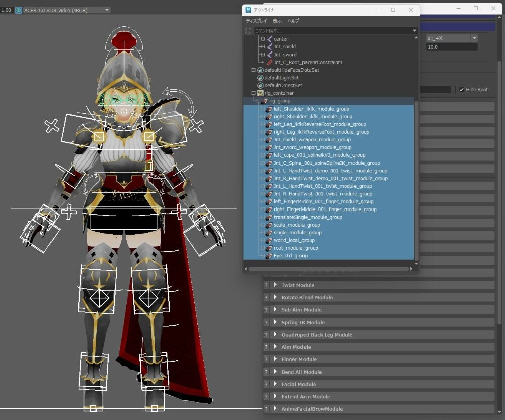505x420 pixels.
Task: Click the defaultLightSet set icon
Action: (260, 78)
